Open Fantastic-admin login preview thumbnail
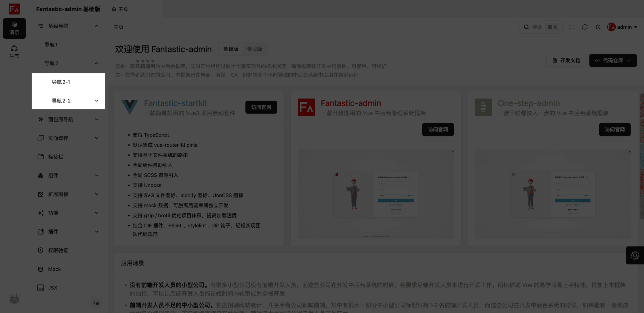Screen dimensions: 644x313 (376, 194)
